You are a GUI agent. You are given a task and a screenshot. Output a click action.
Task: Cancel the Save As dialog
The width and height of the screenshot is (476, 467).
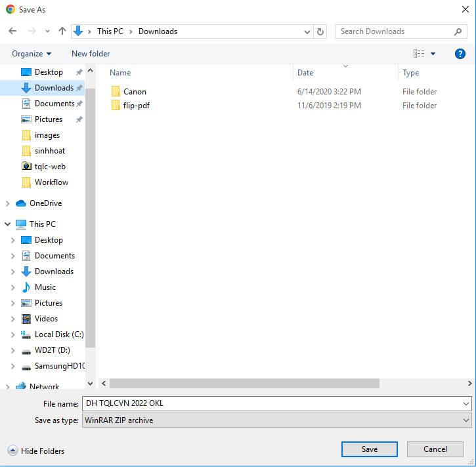[x=435, y=449]
